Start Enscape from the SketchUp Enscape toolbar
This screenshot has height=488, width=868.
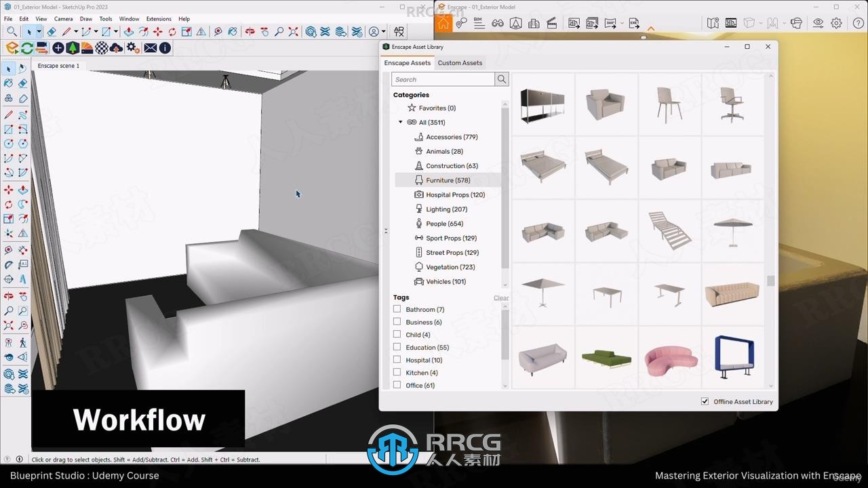click(12, 48)
